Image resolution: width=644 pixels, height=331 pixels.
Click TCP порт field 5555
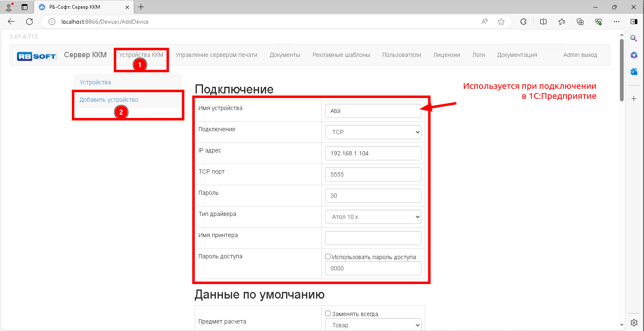click(x=373, y=174)
